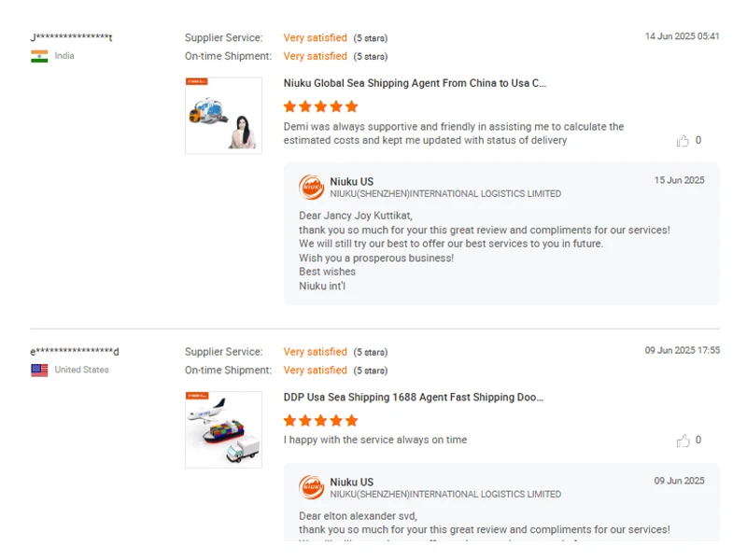This screenshot has width=747, height=560.
Task: Click Very satisfied Supplier Service rating for India review
Action: [315, 38]
